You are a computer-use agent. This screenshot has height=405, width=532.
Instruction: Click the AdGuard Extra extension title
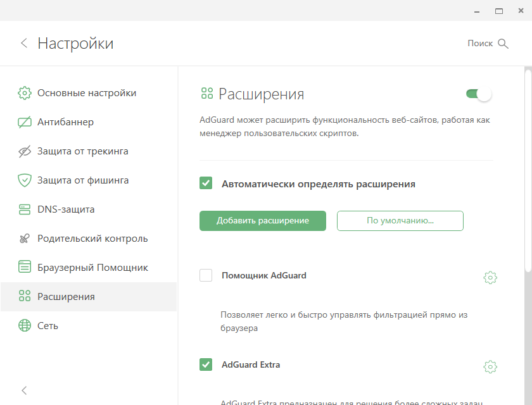point(251,364)
